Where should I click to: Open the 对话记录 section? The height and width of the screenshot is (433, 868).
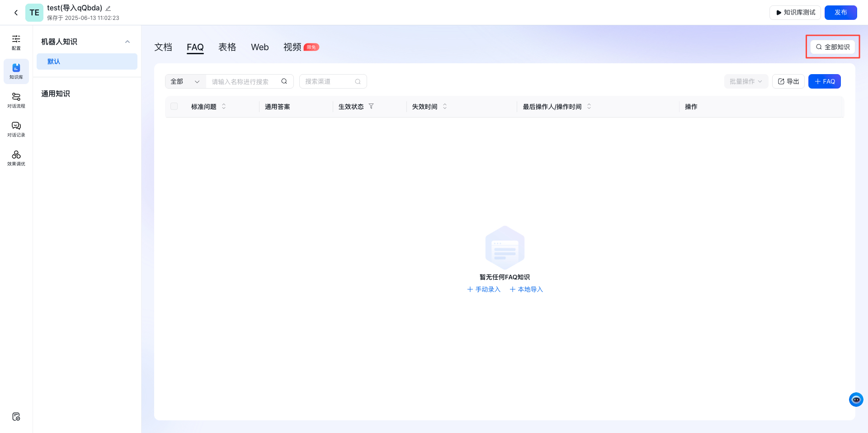pyautogui.click(x=16, y=130)
